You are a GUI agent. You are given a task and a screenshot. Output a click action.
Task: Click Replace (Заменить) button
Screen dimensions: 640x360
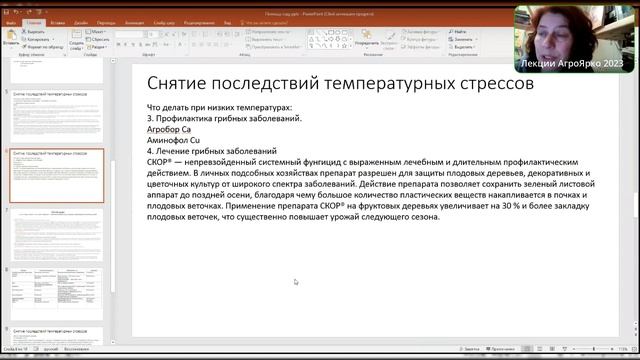[463, 39]
